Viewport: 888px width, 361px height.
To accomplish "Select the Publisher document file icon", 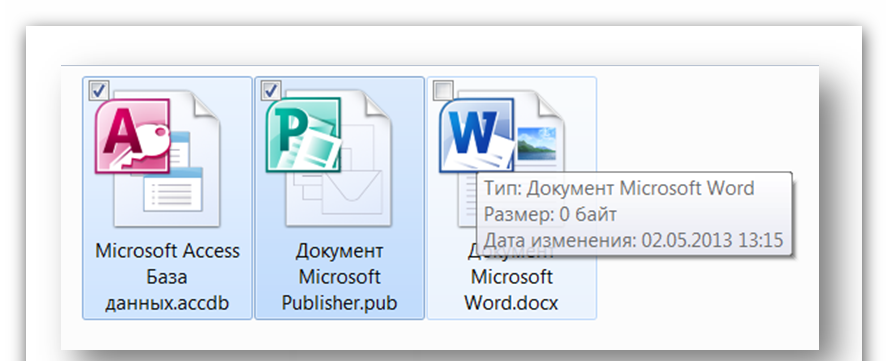I will 329,159.
